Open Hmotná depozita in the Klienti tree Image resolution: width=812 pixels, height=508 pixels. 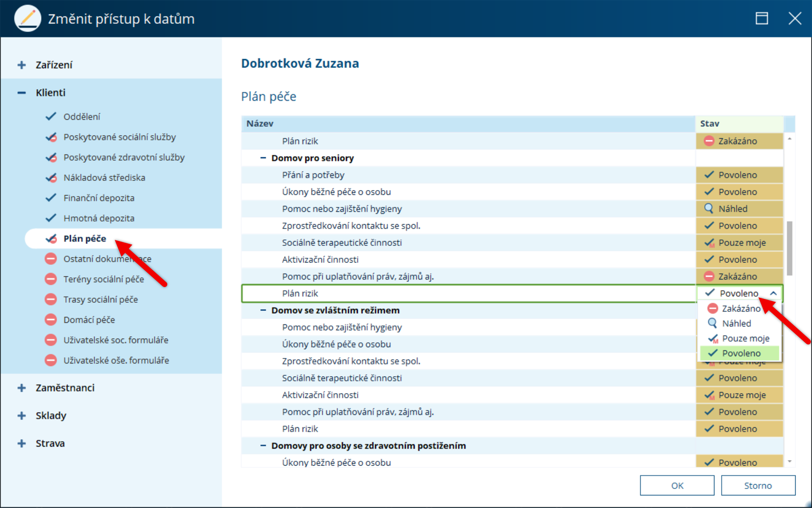99,218
